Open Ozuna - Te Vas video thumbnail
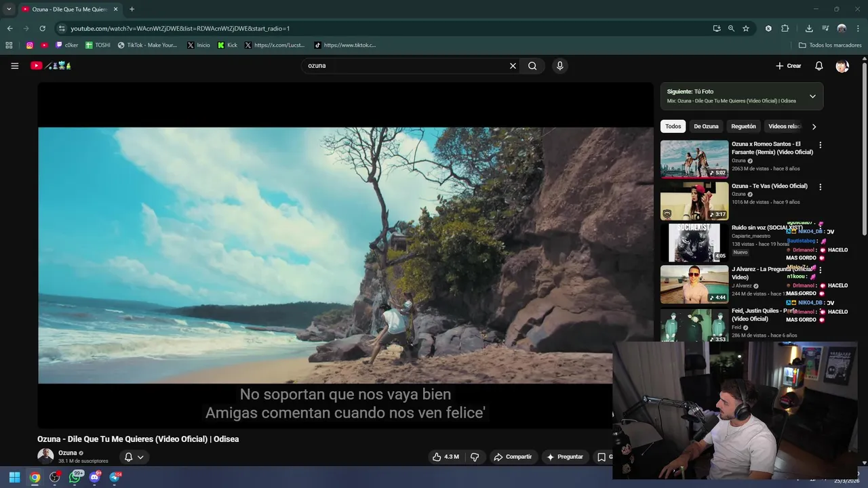Image resolution: width=868 pixels, height=488 pixels. pos(694,201)
